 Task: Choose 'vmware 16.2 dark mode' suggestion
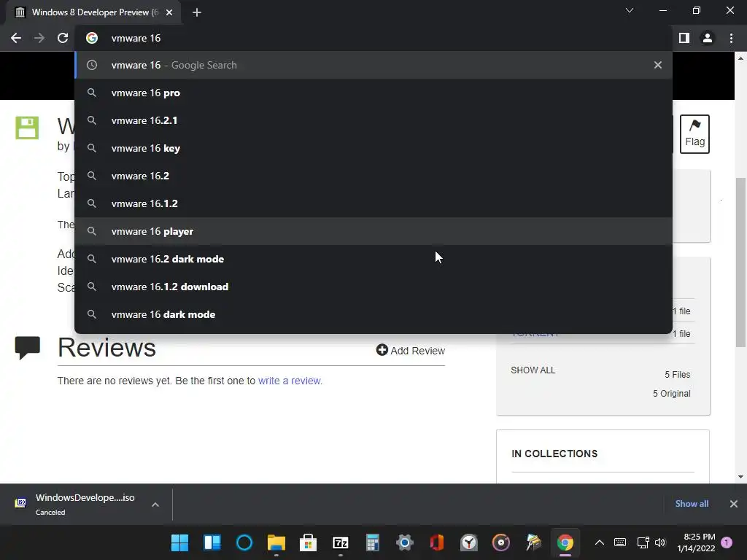click(x=373, y=259)
